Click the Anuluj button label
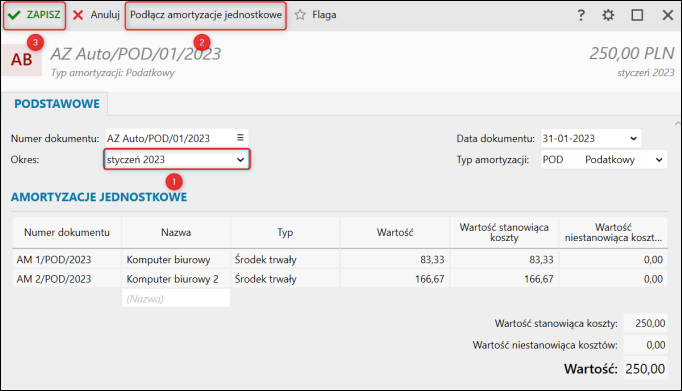The height and width of the screenshot is (391, 682). pos(105,15)
